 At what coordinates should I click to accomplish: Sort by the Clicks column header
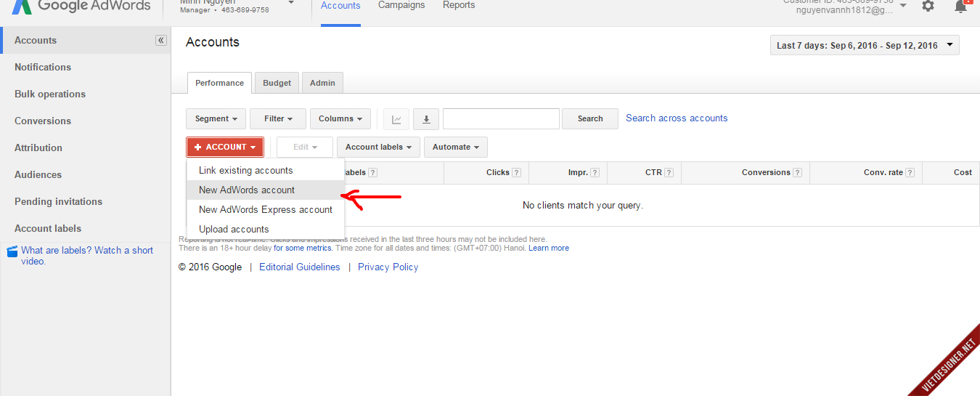pyautogui.click(x=498, y=173)
